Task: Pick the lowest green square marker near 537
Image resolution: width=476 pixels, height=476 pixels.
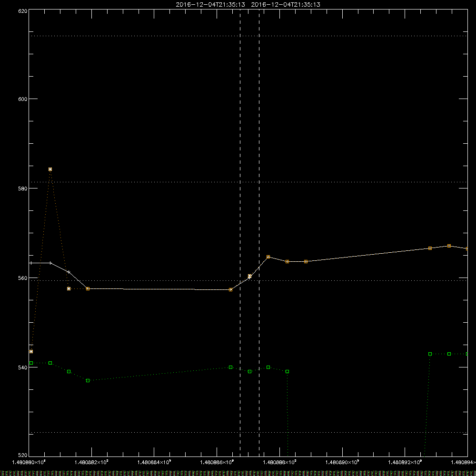Action: 88,380
